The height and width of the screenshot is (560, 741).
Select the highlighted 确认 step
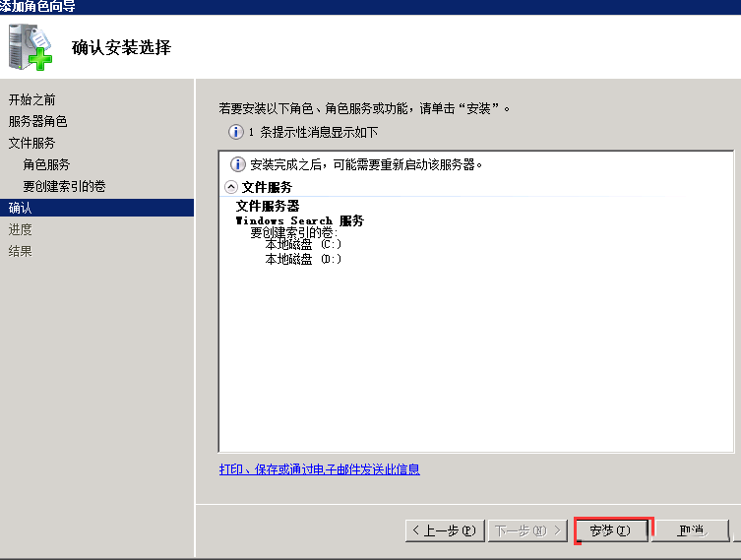point(96,208)
